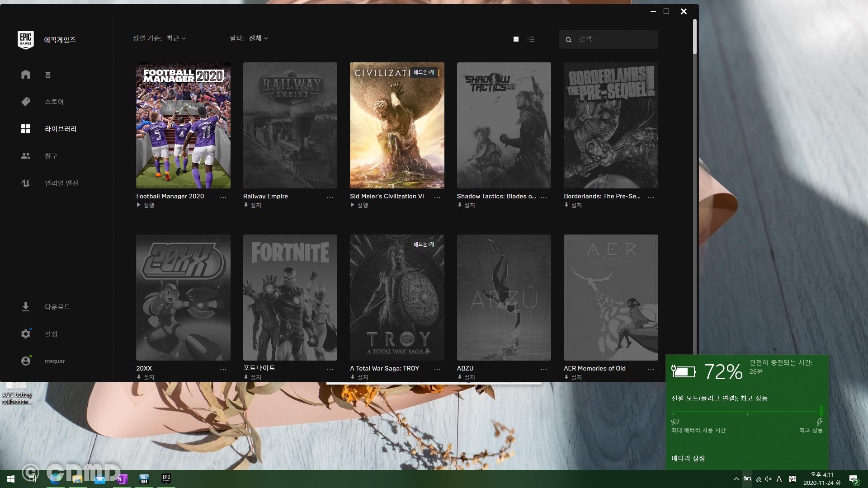The width and height of the screenshot is (868, 488).
Task: Open AER Memories of Old cover
Action: (611, 297)
